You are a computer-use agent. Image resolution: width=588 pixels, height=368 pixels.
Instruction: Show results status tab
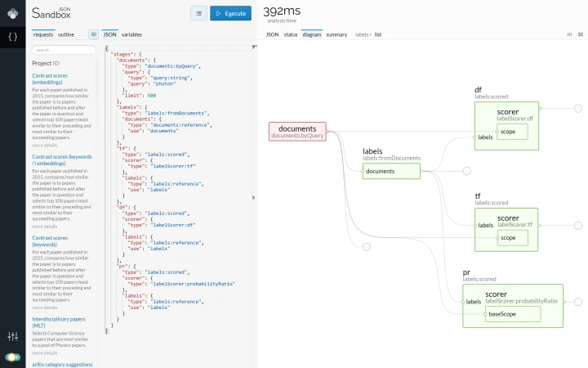[x=291, y=34]
